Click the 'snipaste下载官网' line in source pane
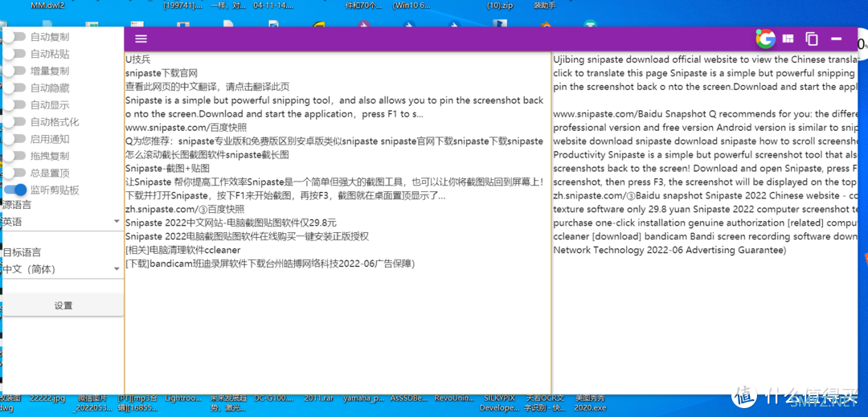 pos(161,74)
